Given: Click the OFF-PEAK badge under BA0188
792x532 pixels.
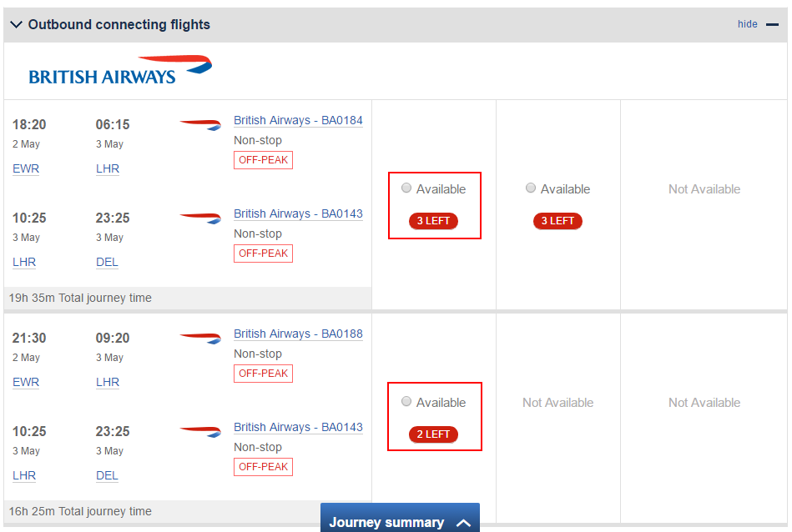Looking at the screenshot, I should tap(263, 374).
